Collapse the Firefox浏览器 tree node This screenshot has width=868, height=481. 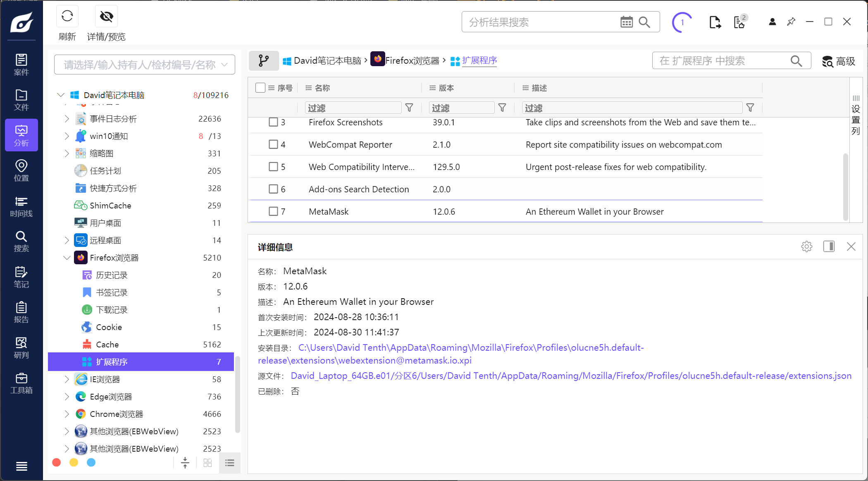click(x=67, y=258)
